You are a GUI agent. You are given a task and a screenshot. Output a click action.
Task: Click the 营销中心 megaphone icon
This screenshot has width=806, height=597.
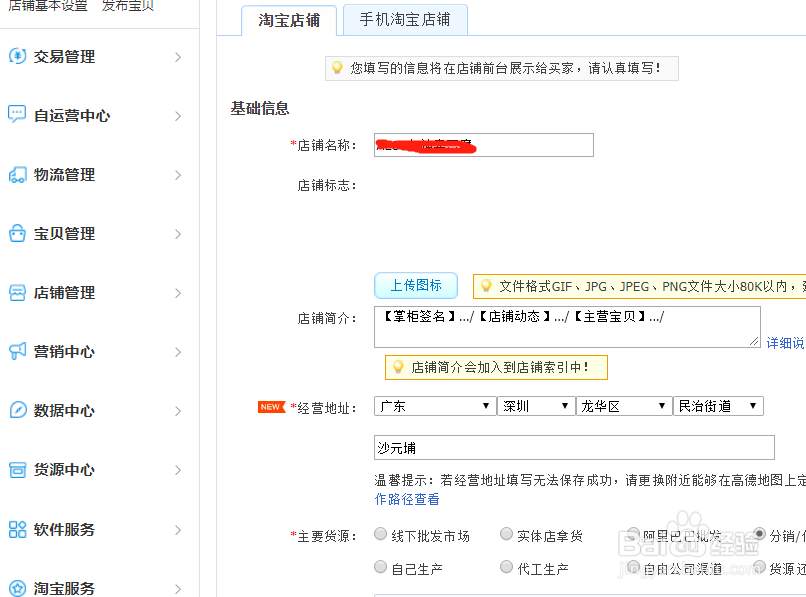[17, 351]
